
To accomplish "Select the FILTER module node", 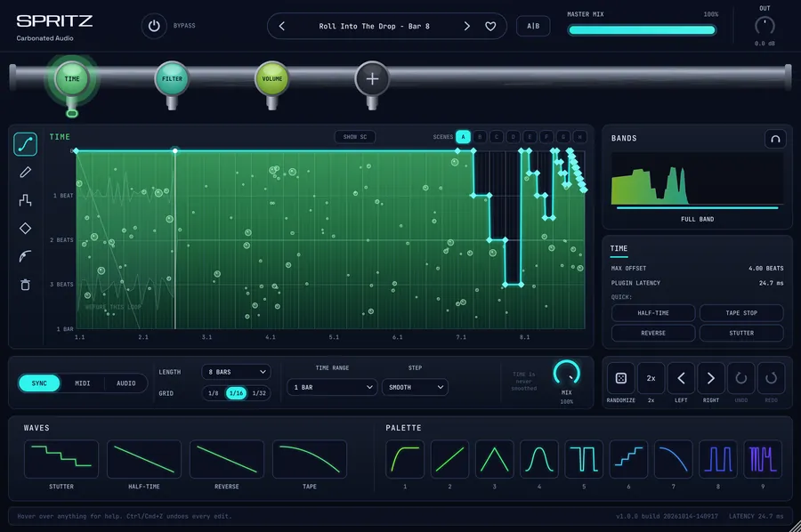I will [x=172, y=78].
